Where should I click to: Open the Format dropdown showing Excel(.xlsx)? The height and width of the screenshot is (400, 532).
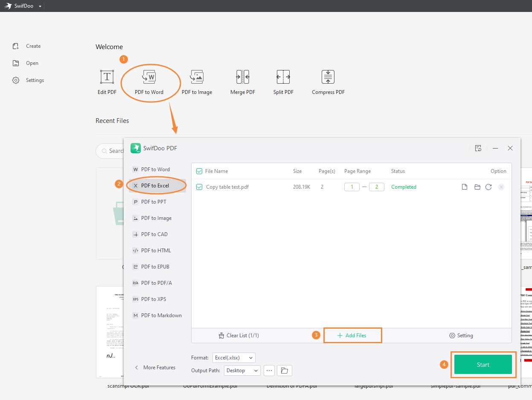[234, 358]
